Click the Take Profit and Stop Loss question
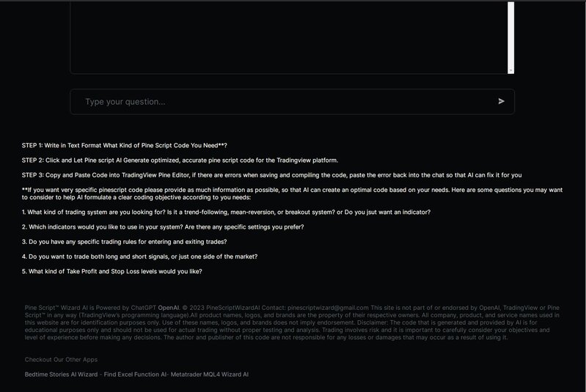 (x=111, y=272)
